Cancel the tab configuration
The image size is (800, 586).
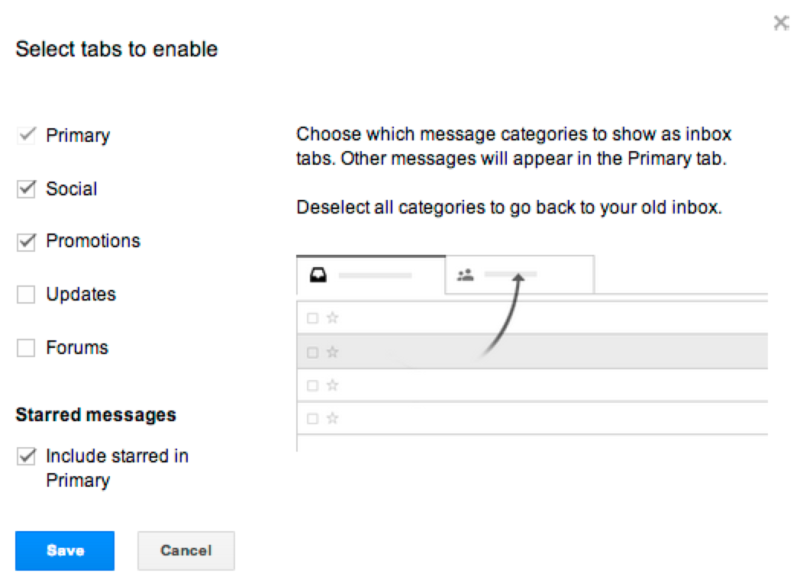coord(185,550)
